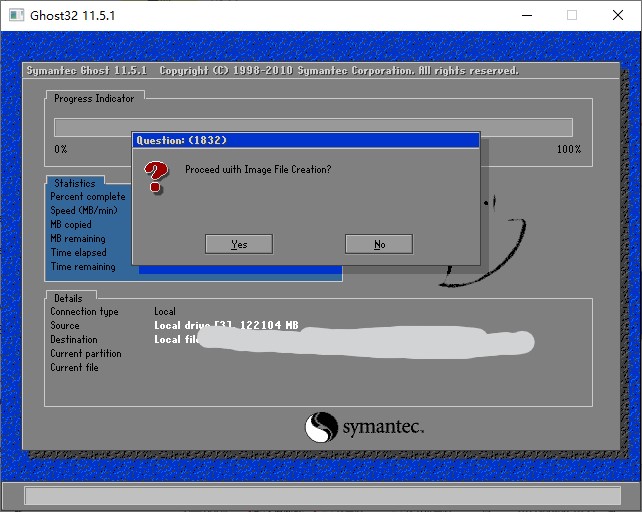The image size is (642, 512).
Task: Click the 'Source' details label
Action: tap(65, 326)
